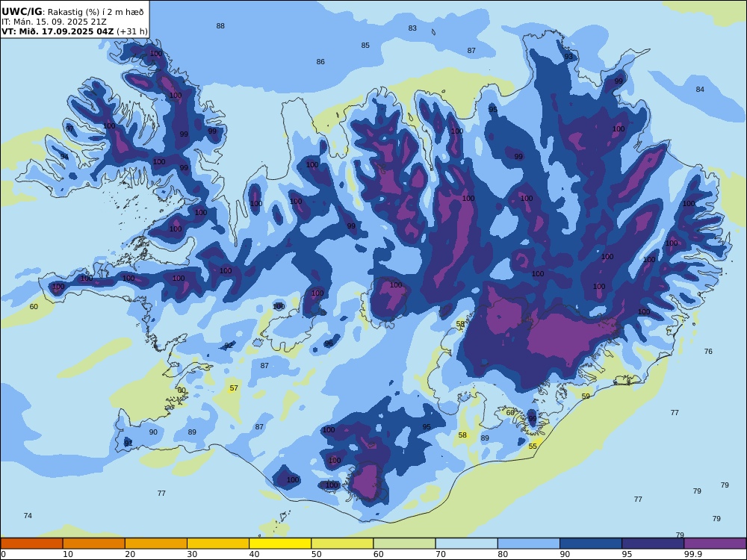Click the legend tick label 30

coord(192,554)
